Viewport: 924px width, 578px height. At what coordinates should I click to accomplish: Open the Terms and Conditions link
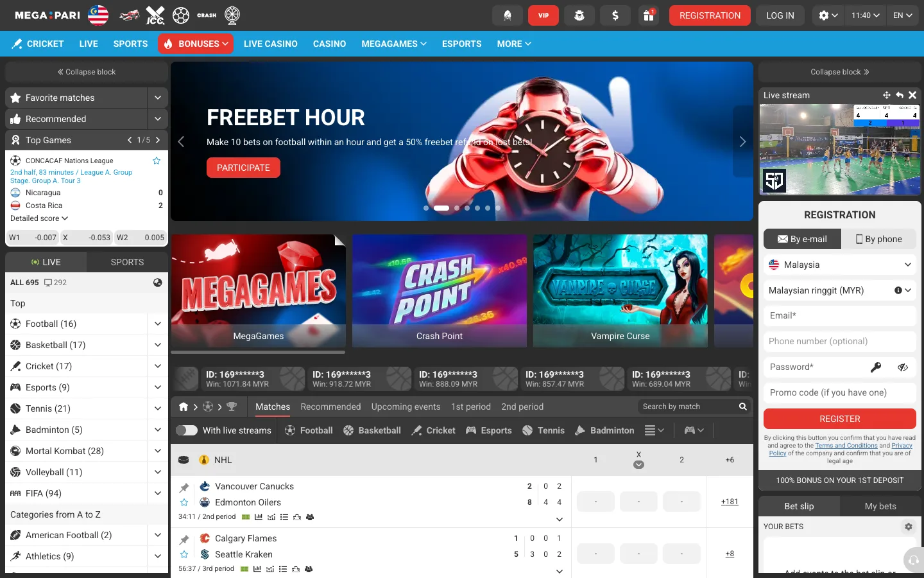tap(846, 446)
